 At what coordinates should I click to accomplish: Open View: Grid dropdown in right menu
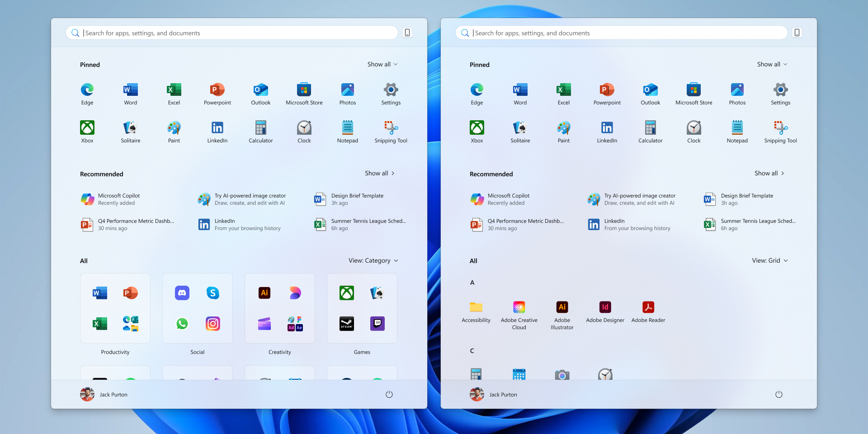coord(770,260)
